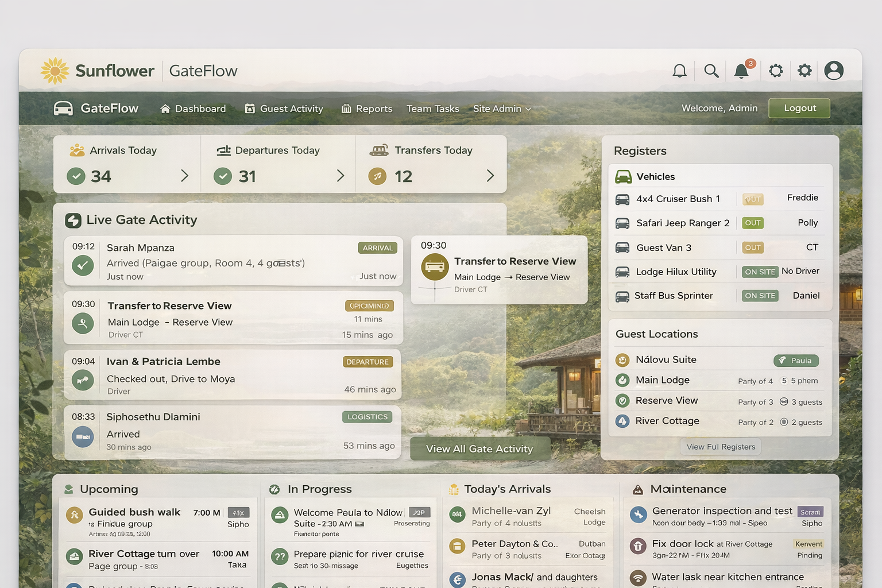
Task: Click the Logout button
Action: [799, 108]
